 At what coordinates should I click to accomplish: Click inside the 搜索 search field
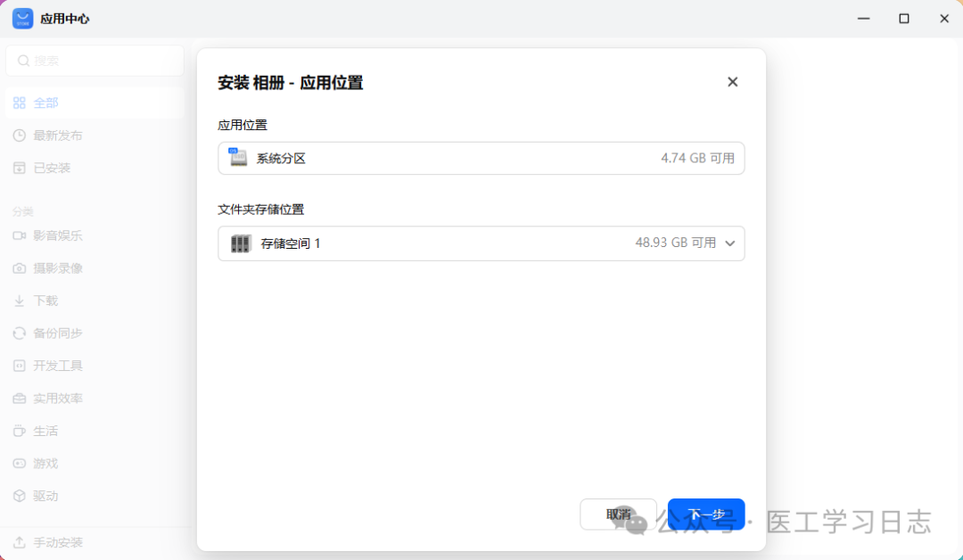point(95,60)
